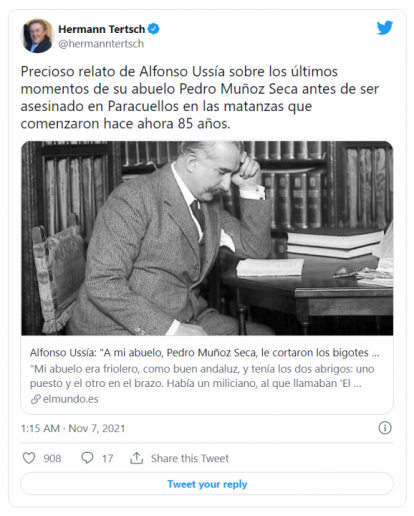Like the tweet with heart icon
Viewport: 414px width, 516px height.
click(29, 458)
